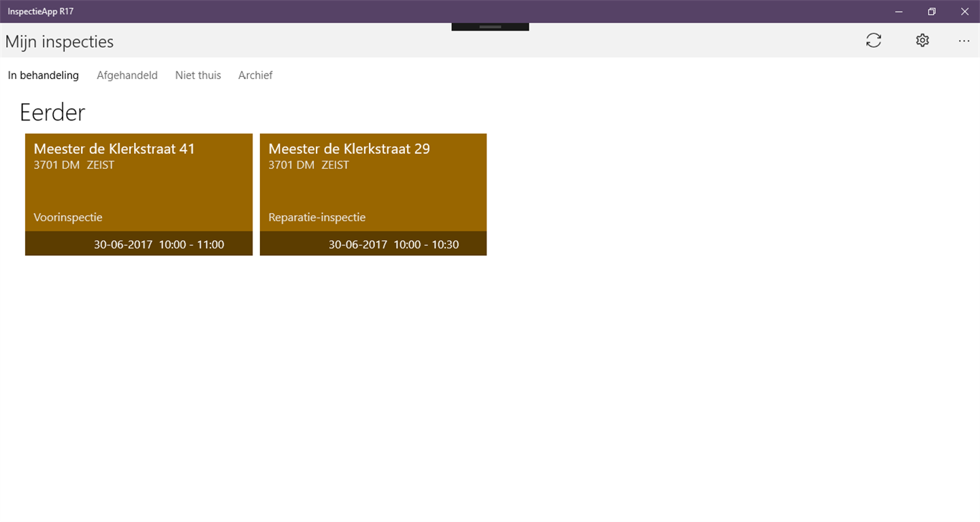Click the Mijn inspecties page title
This screenshot has height=522, width=980.
(59, 42)
